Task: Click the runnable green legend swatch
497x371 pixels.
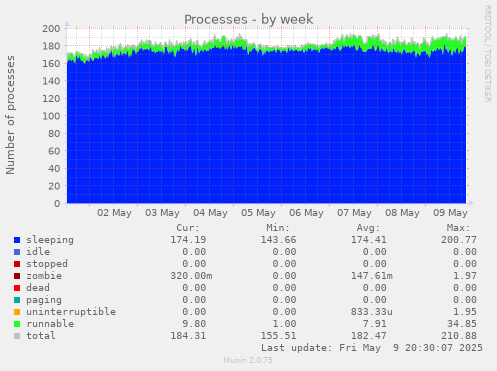Action: point(17,324)
